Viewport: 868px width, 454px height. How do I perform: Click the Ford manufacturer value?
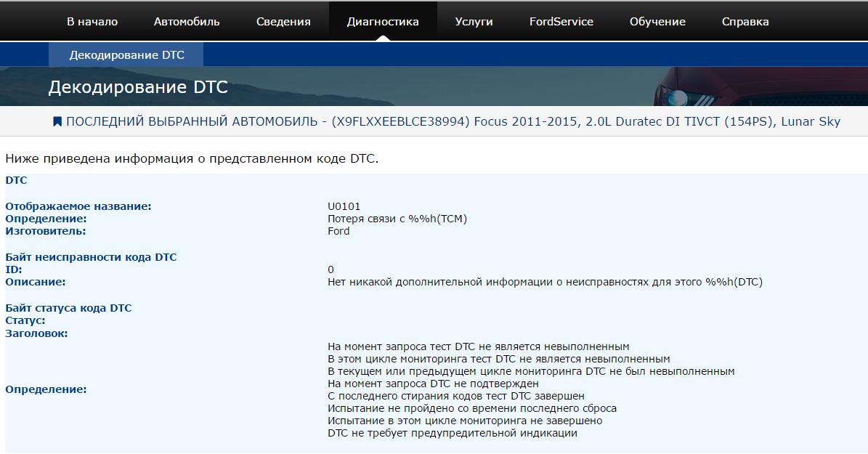click(x=338, y=231)
